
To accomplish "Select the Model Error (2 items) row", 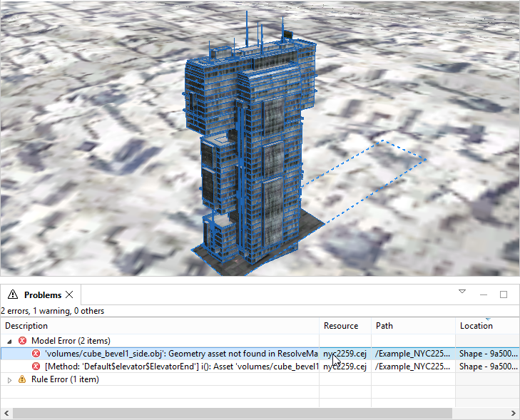I will point(71,341).
